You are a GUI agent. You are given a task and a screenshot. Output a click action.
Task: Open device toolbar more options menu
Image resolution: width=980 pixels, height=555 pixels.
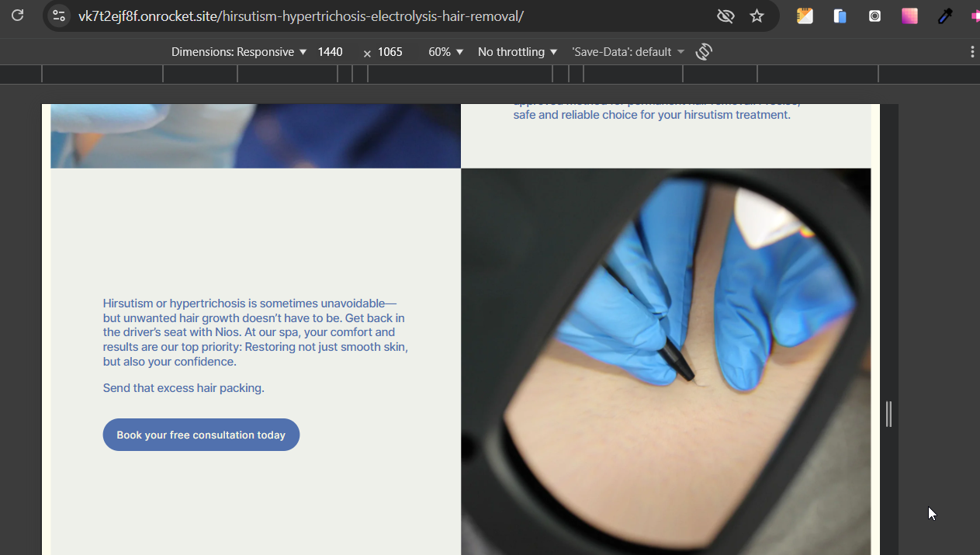coord(972,52)
